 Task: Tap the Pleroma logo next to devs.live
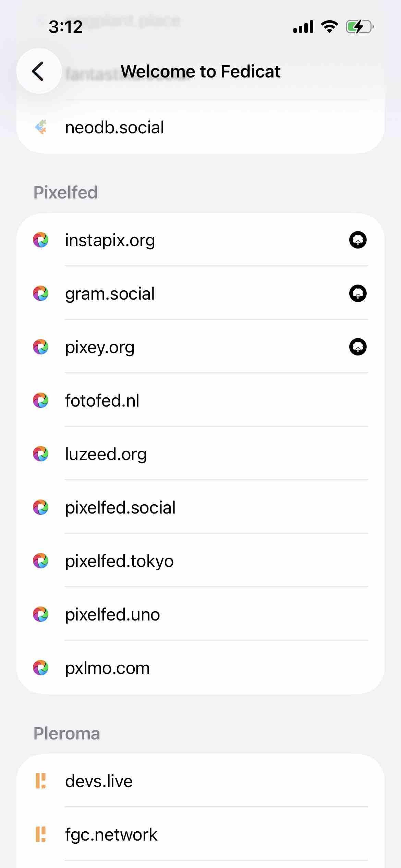tap(40, 781)
